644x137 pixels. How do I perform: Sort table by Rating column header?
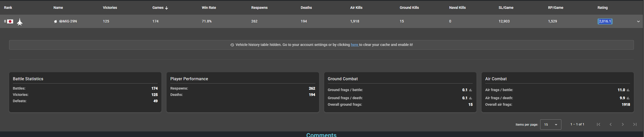pos(602,8)
